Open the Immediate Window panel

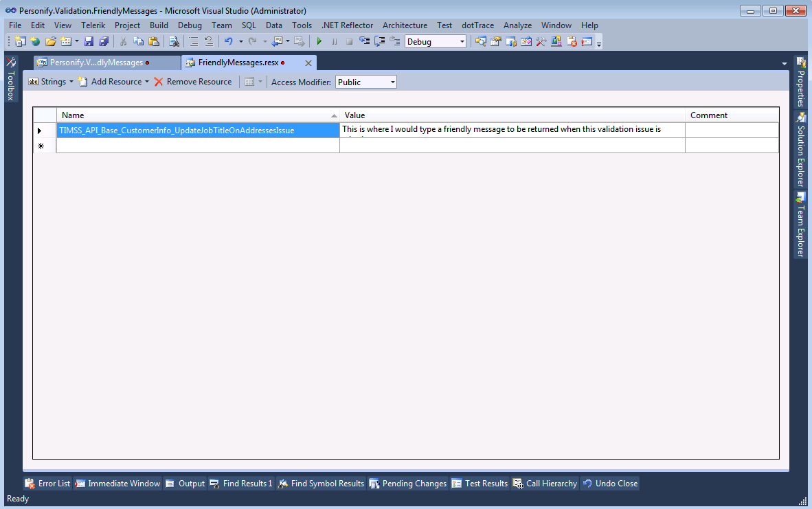point(118,483)
